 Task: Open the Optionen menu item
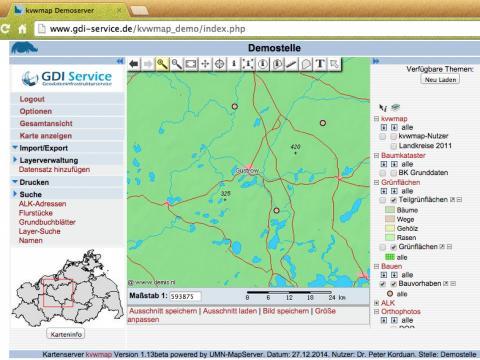click(x=36, y=111)
